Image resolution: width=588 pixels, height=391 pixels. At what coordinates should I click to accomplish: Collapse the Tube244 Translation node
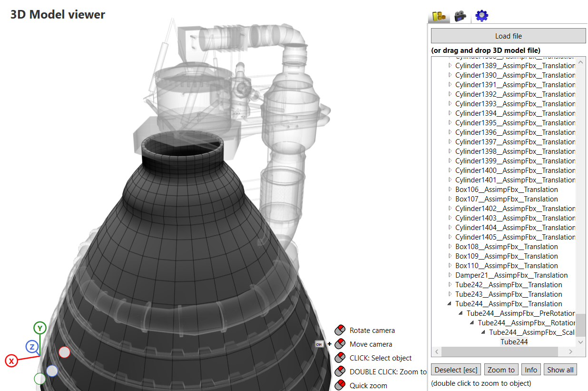(x=450, y=304)
